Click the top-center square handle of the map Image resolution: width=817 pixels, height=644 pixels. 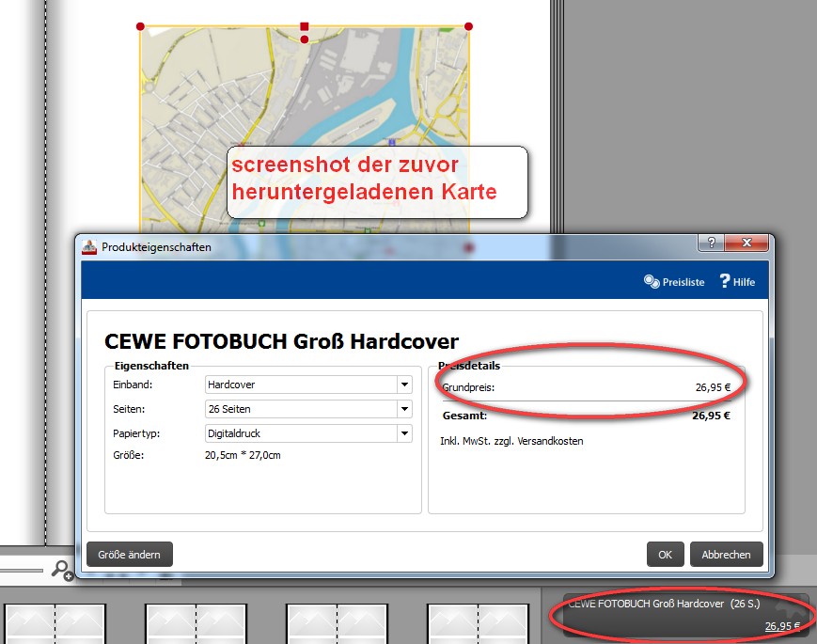[305, 26]
